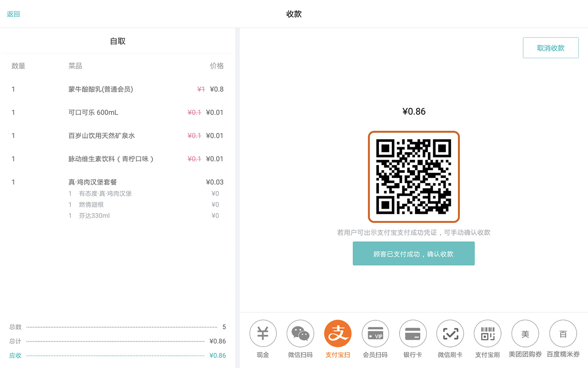The image size is (588, 368).
Task: Select the 百岁山饮用天然矿泉水 item row
Action: tap(117, 135)
